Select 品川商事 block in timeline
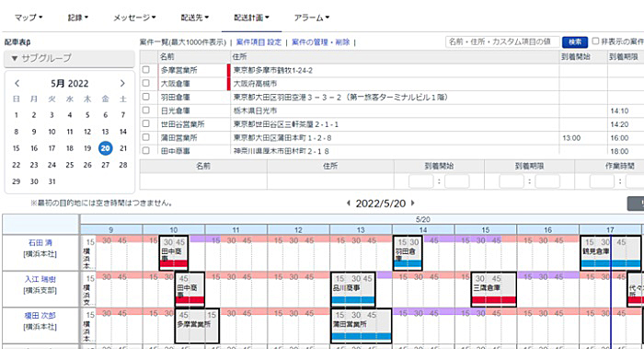 coord(352,289)
